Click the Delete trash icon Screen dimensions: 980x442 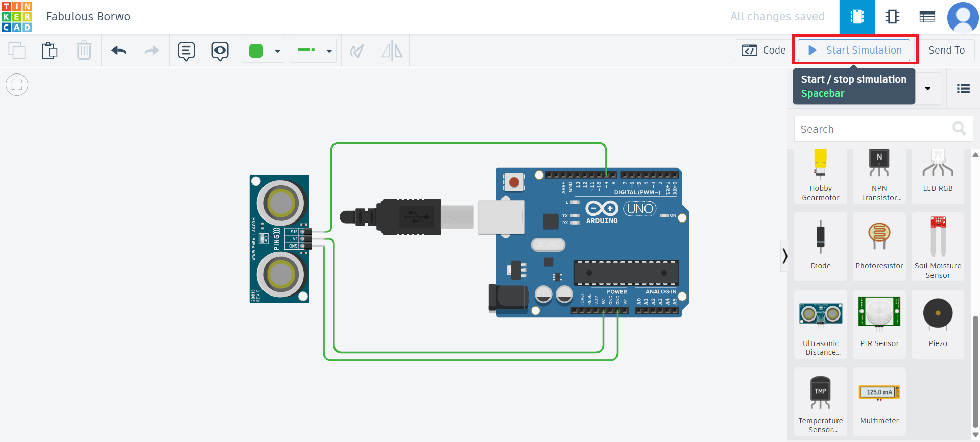click(x=84, y=51)
